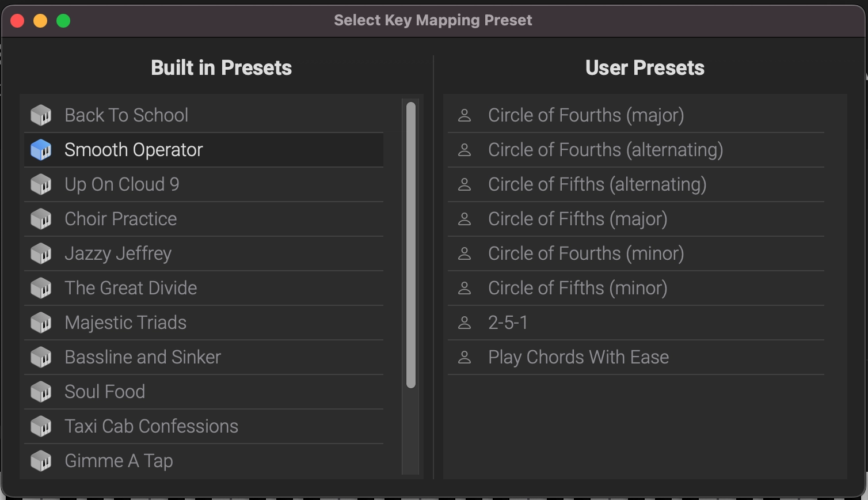Click the cube icon next to Majestic Triads
This screenshot has width=868, height=500.
(x=40, y=323)
